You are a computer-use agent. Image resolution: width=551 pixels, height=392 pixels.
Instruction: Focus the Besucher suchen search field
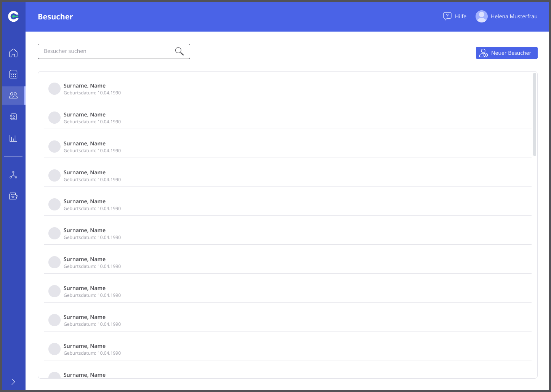[114, 51]
